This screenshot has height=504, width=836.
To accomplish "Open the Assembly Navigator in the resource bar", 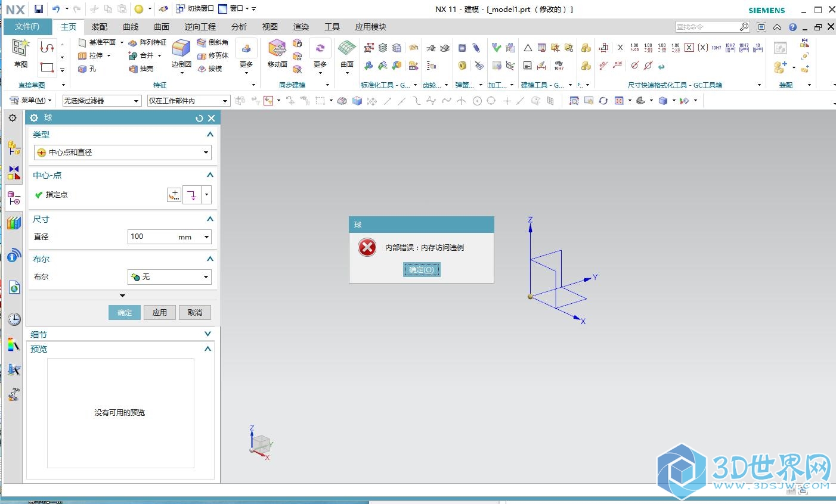I will point(14,148).
